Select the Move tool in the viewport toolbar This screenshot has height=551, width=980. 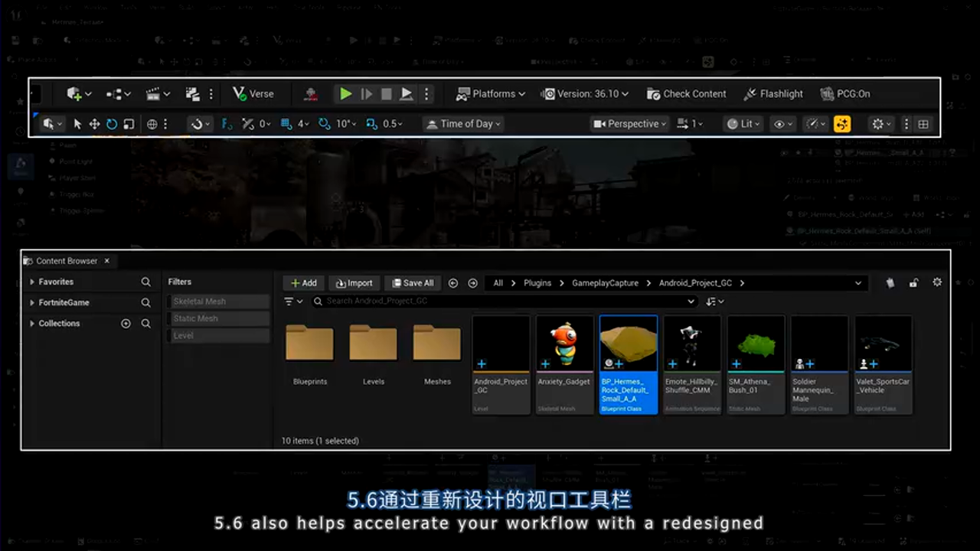(94, 123)
